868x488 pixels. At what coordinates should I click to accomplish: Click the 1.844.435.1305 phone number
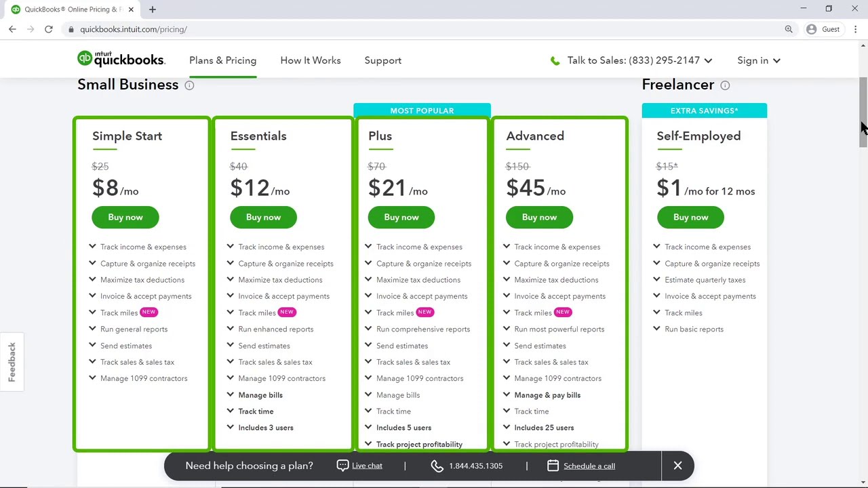tap(475, 466)
